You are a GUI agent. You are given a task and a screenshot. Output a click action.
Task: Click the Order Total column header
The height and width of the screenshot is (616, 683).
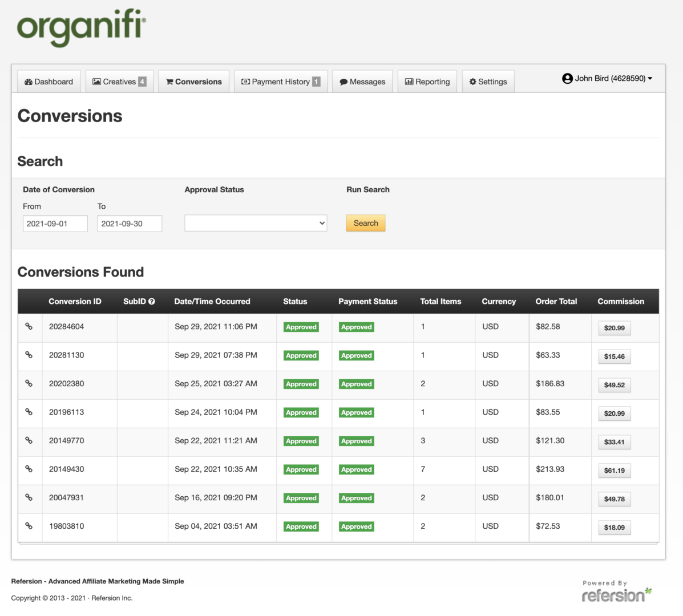point(556,301)
